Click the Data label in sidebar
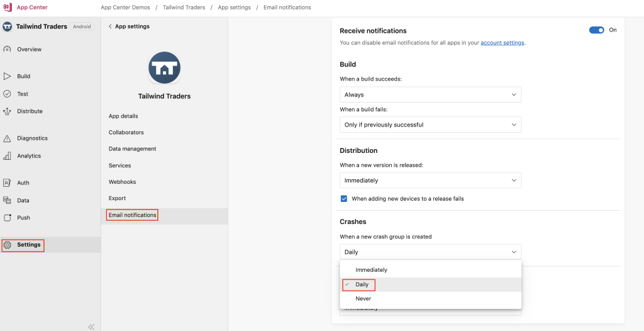 [x=23, y=200]
